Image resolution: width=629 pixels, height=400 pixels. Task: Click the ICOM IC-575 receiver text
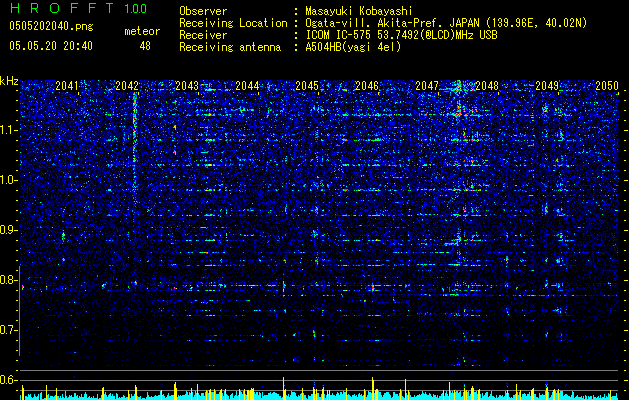(401, 35)
